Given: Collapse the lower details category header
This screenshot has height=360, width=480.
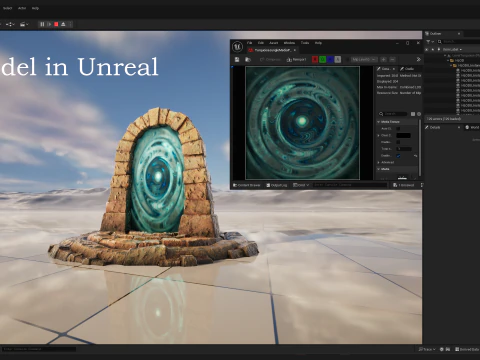Looking at the screenshot, I should click(397, 169).
